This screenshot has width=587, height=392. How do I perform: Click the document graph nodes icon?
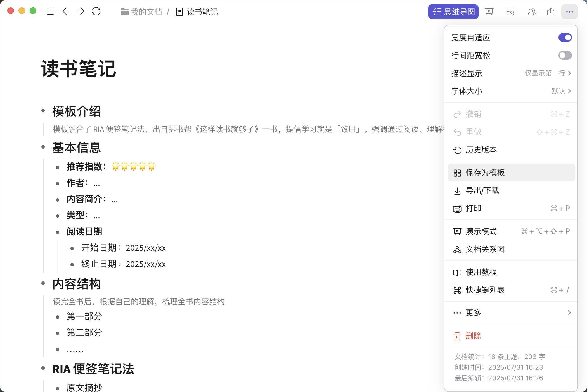click(x=457, y=250)
